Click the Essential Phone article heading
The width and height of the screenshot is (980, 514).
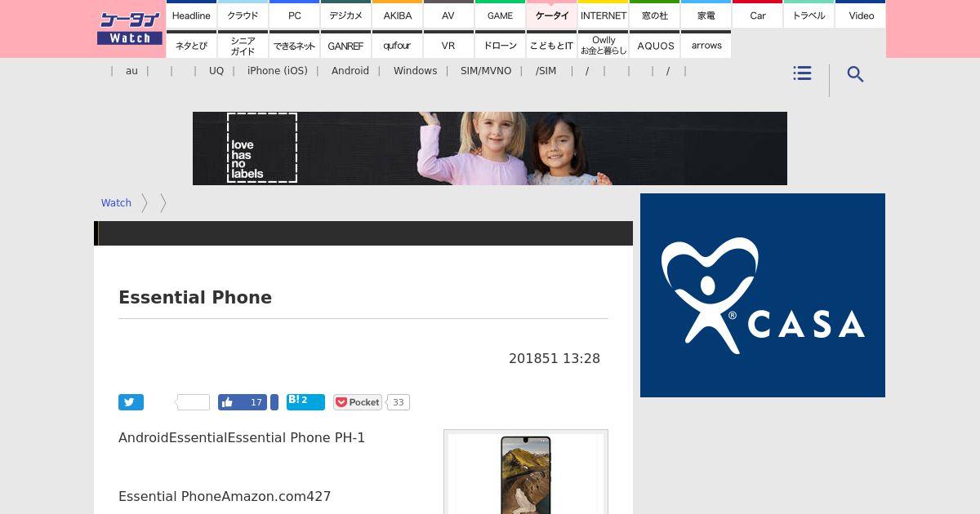(195, 298)
